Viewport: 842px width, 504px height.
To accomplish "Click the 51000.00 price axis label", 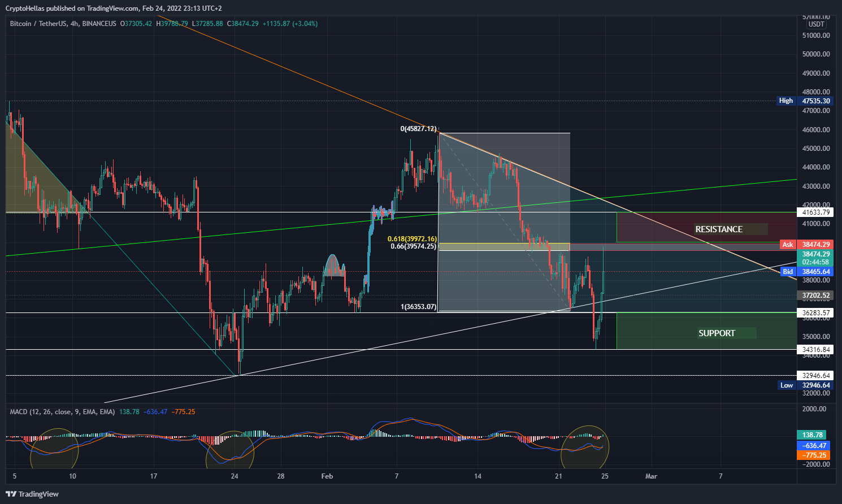I will 816,36.
